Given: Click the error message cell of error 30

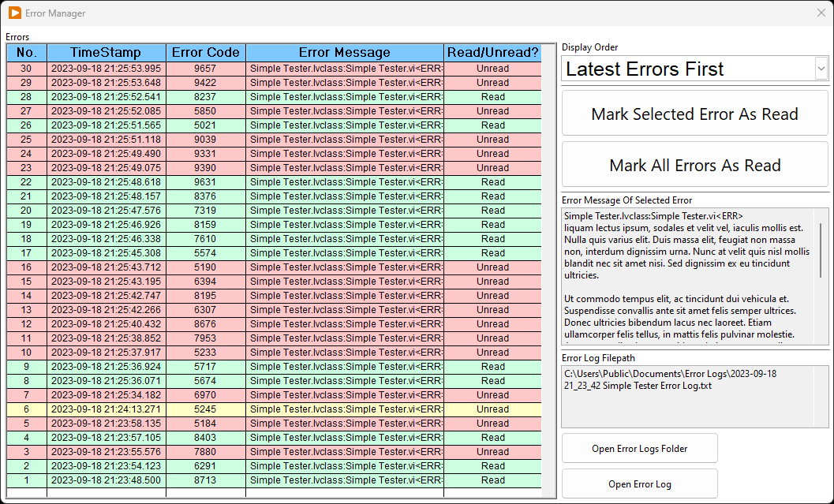Looking at the screenshot, I should (x=345, y=69).
